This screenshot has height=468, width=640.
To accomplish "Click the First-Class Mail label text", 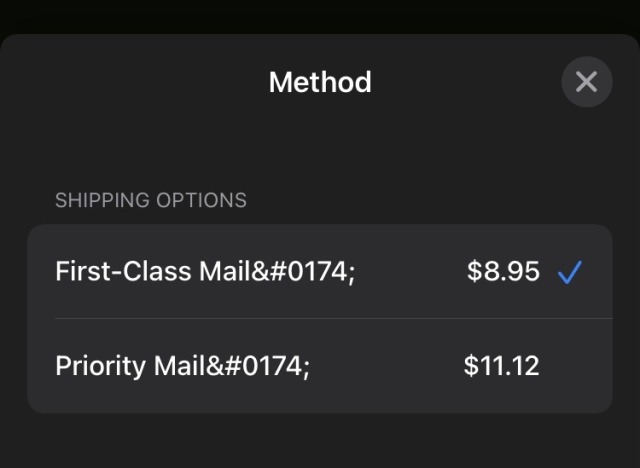I will (x=205, y=271).
